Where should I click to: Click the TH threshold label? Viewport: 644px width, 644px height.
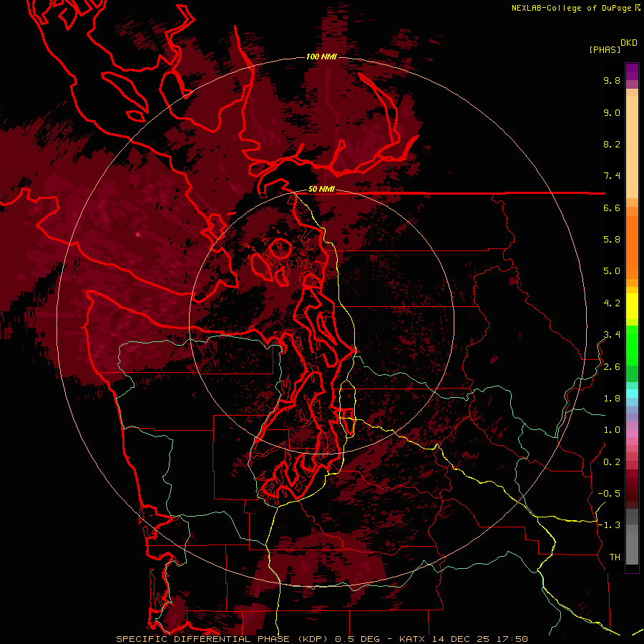coord(615,557)
